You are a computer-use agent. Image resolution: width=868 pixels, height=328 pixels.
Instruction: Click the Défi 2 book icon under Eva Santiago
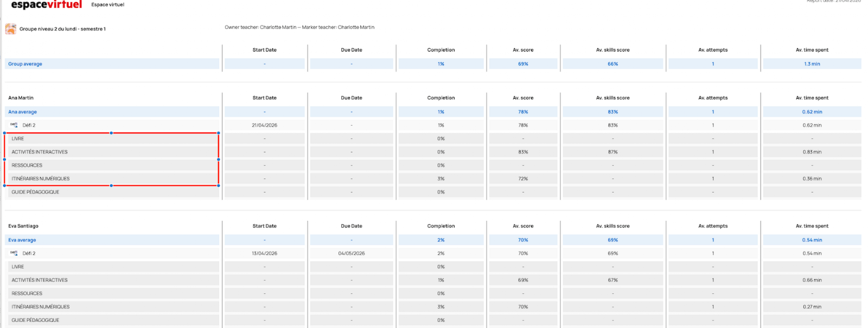[14, 253]
